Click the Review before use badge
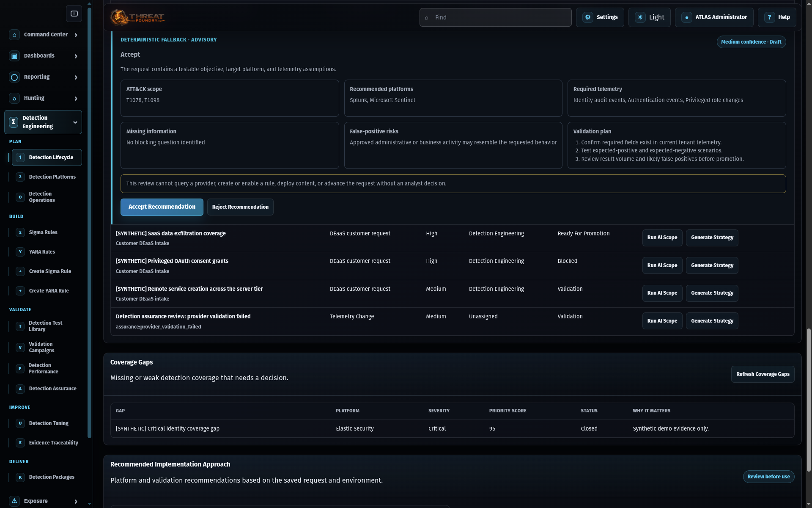812x508 pixels. coord(768,477)
